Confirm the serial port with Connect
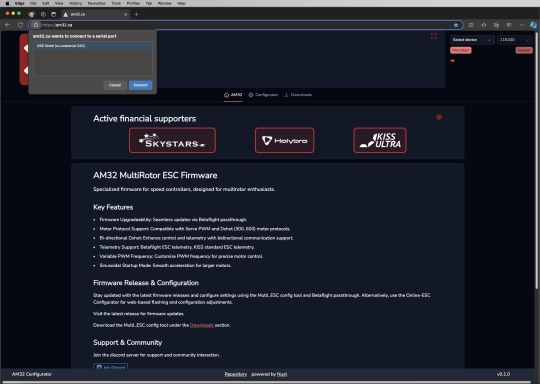540x384 pixels. [x=141, y=85]
